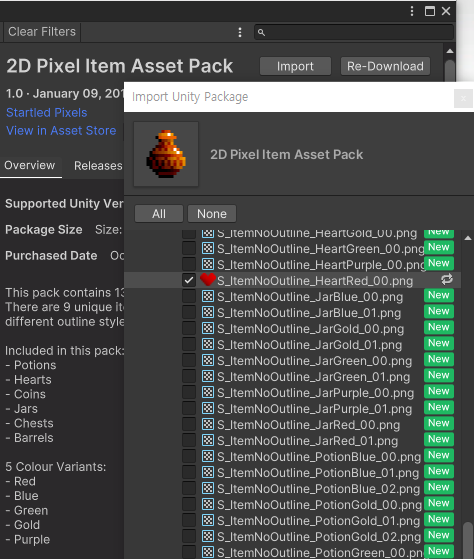
Task: Click the texture icon beside PotionGold_01.png
Action: pyautogui.click(x=208, y=520)
